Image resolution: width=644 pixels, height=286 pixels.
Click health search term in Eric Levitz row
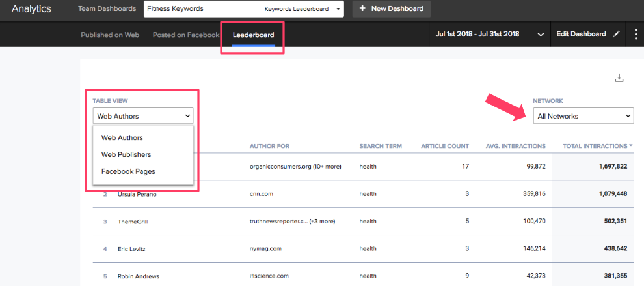tap(368, 249)
